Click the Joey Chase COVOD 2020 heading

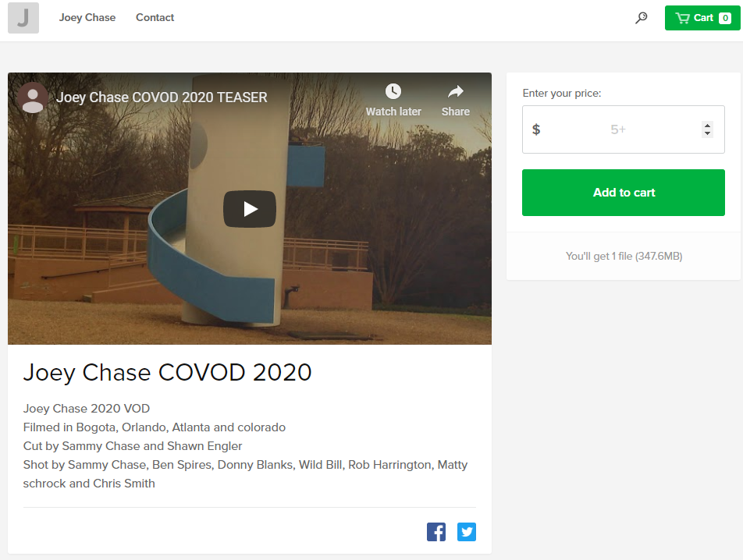(x=168, y=372)
